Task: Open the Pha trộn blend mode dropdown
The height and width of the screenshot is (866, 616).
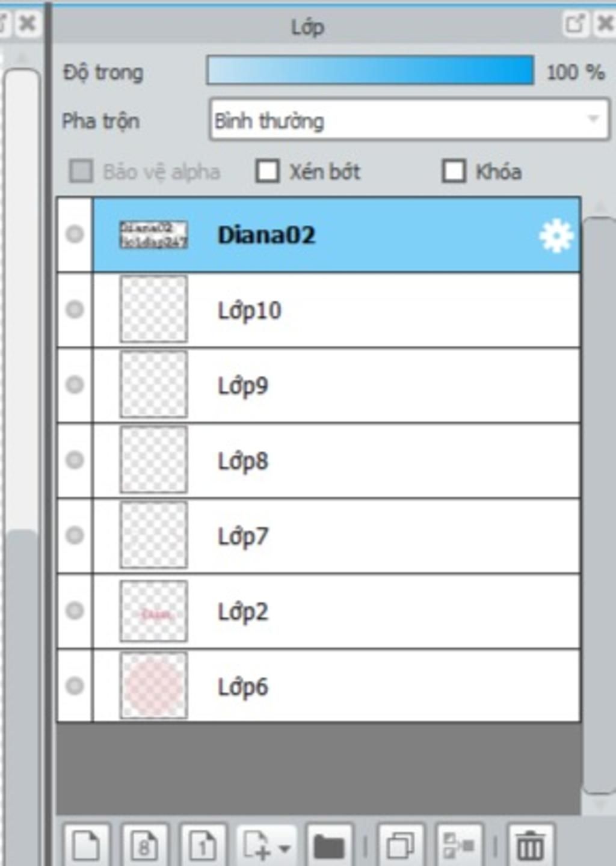Action: point(409,120)
